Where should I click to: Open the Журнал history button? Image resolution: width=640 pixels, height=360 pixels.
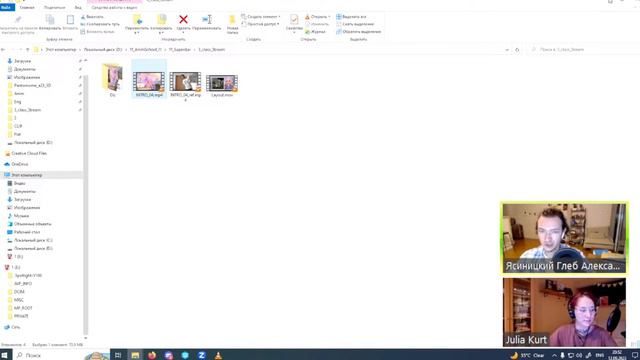point(315,31)
